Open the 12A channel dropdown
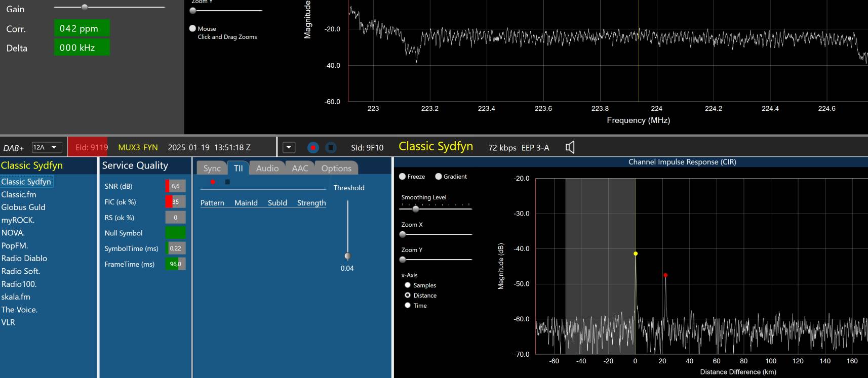The image size is (868, 378). 47,147
